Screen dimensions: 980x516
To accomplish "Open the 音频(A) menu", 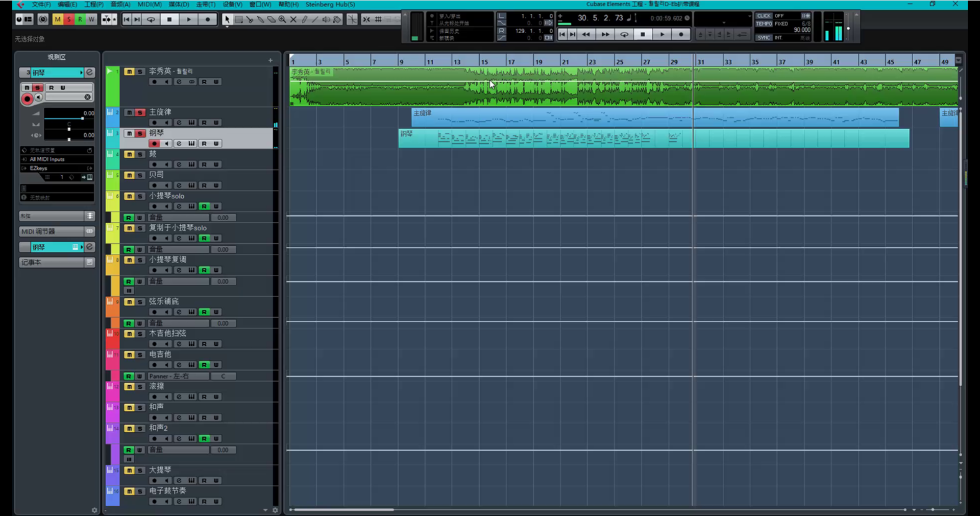I will coord(120,5).
